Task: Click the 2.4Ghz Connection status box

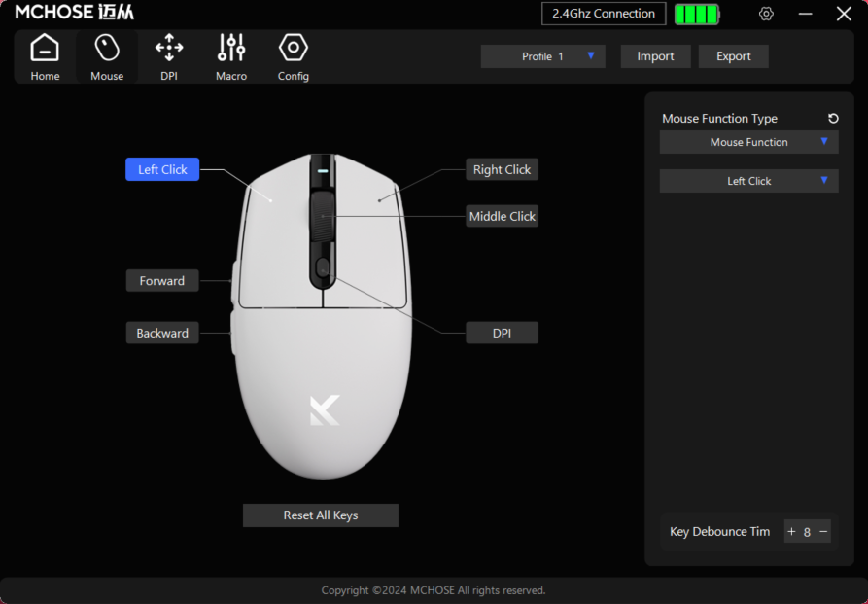Action: click(604, 14)
